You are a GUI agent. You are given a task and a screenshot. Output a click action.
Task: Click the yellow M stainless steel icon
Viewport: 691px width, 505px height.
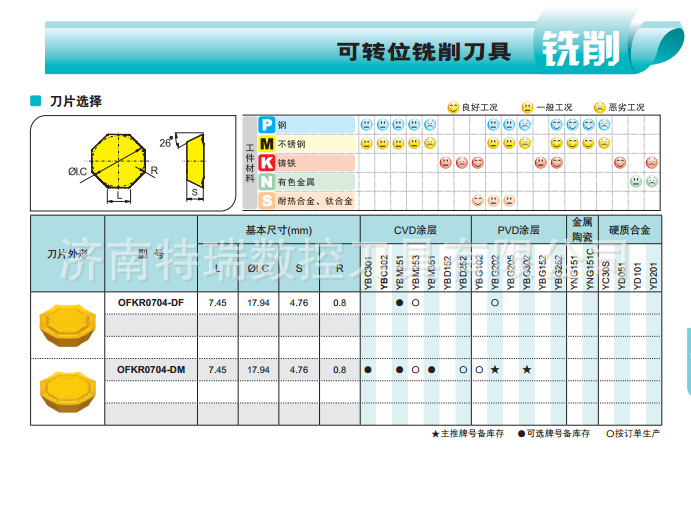click(267, 144)
